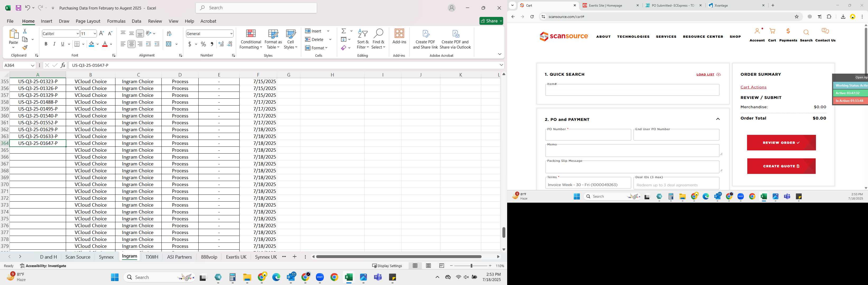Switch to the TXWH sheet tab
Screen dimensions: 868x285
click(152, 257)
